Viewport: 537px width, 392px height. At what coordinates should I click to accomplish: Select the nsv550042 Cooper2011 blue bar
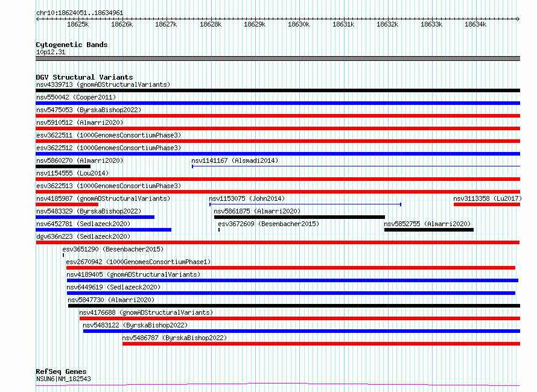pos(278,103)
